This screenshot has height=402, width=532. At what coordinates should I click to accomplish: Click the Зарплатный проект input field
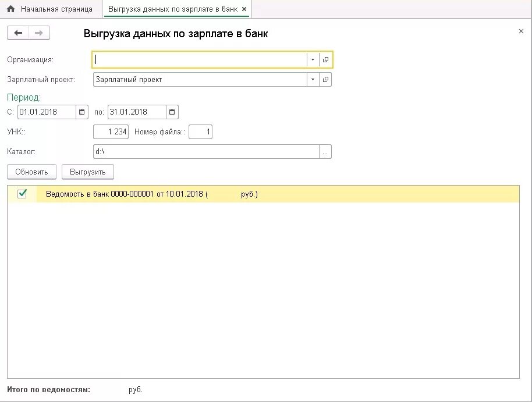200,79
